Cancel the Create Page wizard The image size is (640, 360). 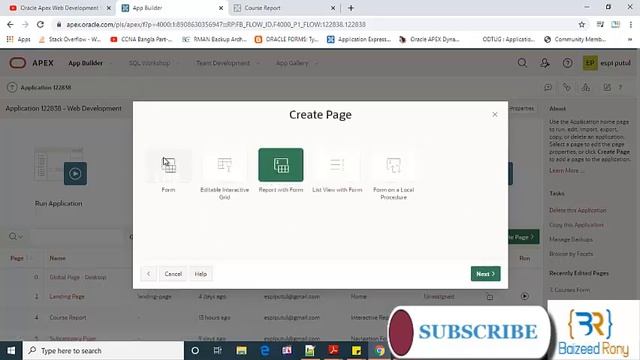tap(173, 274)
